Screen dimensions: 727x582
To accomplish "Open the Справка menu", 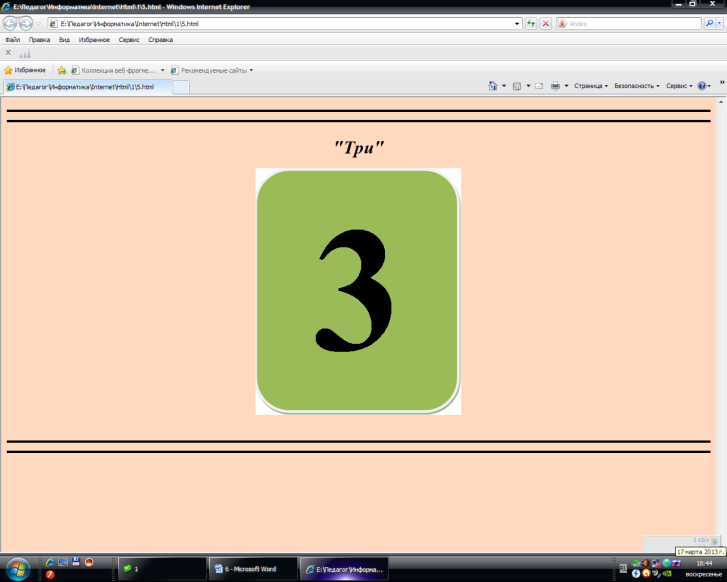I will point(160,40).
